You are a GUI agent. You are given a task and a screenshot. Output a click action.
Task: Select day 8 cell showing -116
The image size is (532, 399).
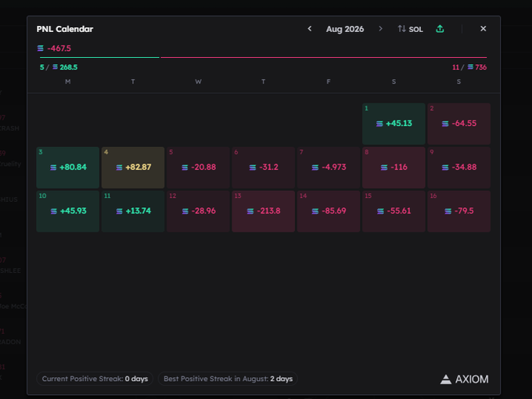point(394,167)
